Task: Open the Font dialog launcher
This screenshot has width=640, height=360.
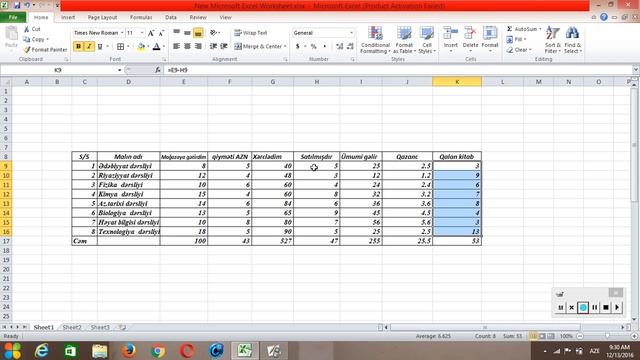Action: click(164, 60)
